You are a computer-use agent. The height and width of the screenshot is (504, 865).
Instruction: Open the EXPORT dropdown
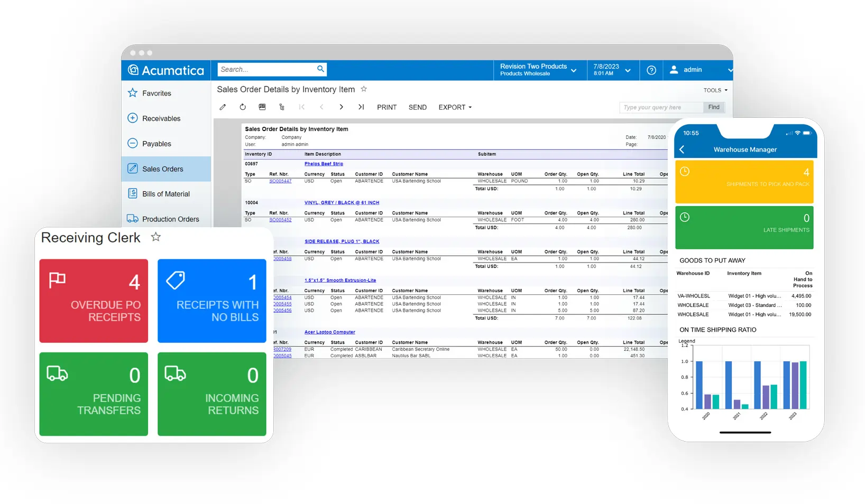tap(455, 107)
